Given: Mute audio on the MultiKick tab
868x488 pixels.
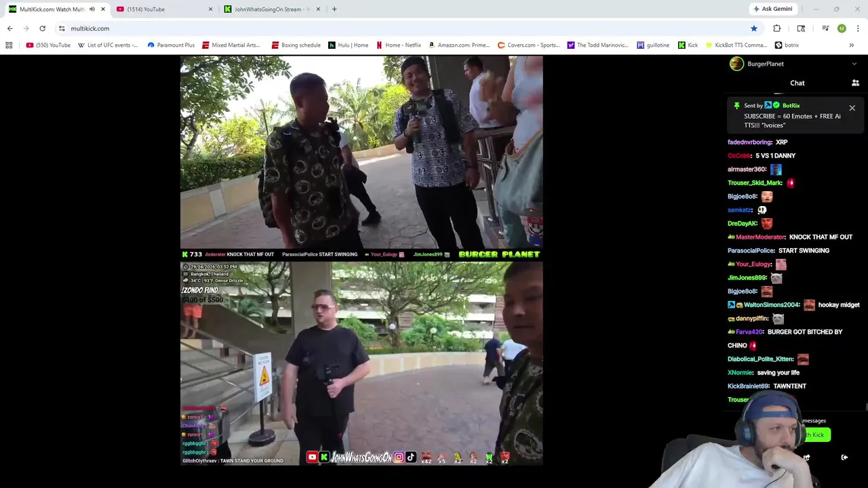Looking at the screenshot, I should point(92,9).
